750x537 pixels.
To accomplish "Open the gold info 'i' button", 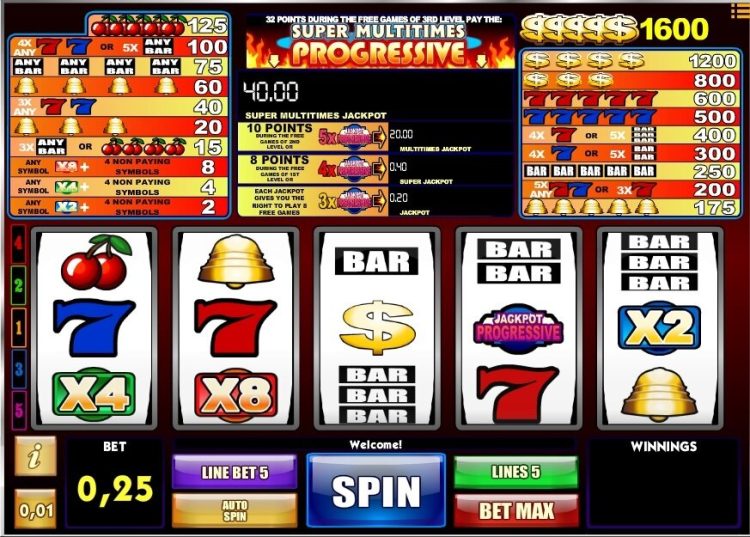I will point(35,456).
